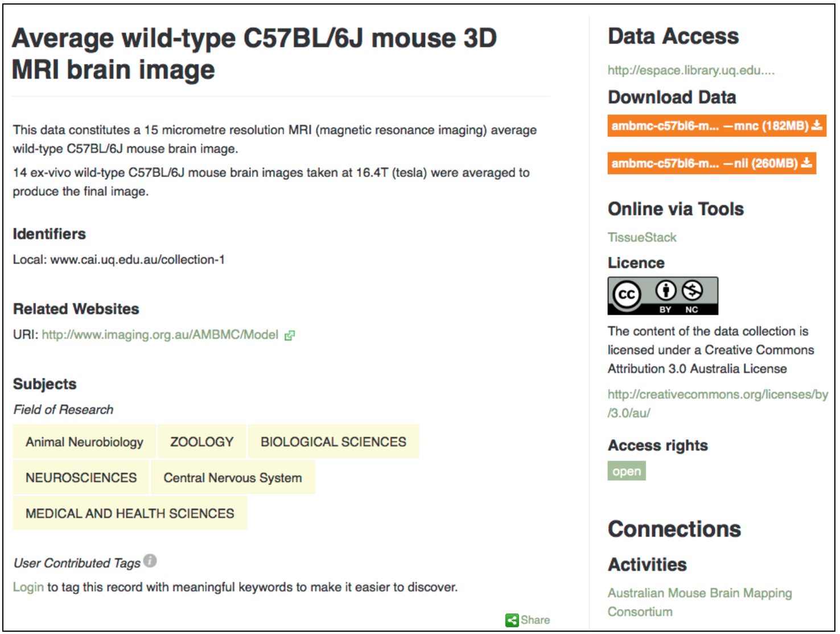Click download arrow icon on nii file
The width and height of the screenshot is (840, 634).
tap(806, 163)
